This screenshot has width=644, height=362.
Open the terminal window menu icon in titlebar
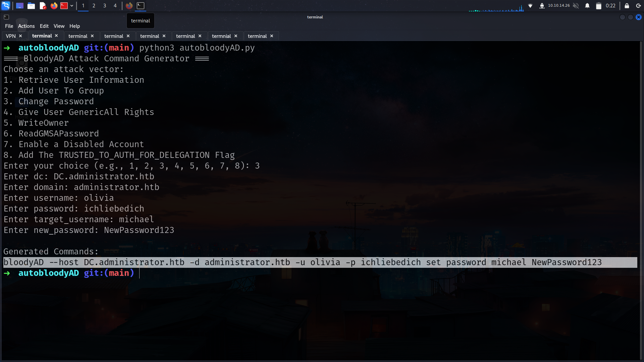click(6, 17)
